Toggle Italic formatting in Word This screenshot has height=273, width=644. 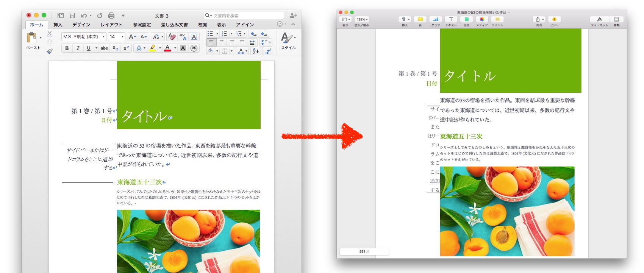click(x=78, y=48)
